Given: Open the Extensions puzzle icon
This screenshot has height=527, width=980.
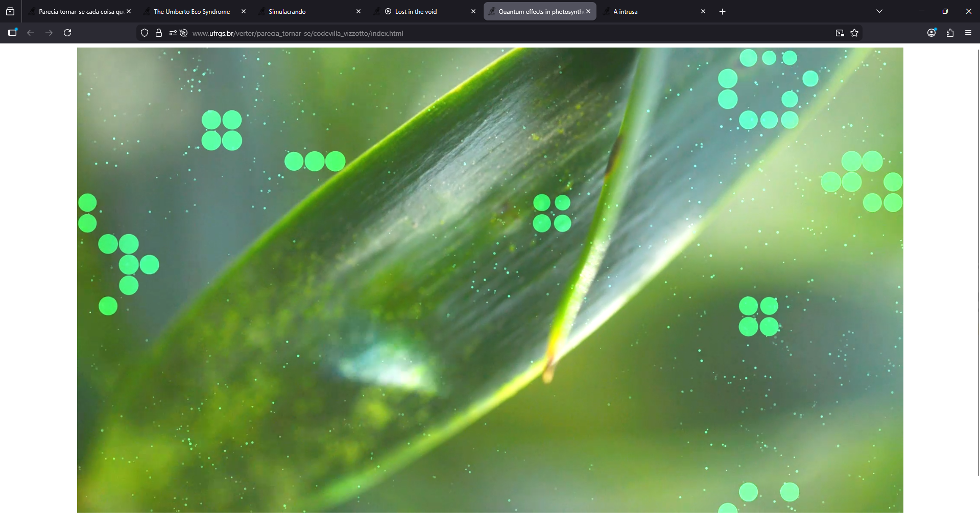Looking at the screenshot, I should pos(950,33).
